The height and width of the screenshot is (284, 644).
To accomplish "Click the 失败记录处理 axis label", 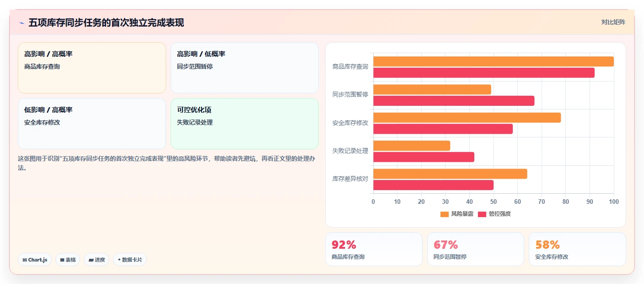I will (350, 151).
